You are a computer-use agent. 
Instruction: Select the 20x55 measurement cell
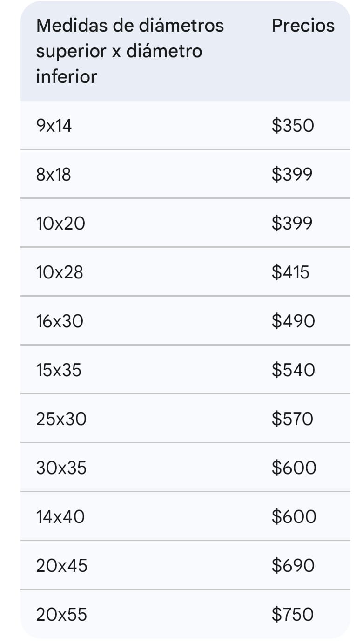tap(61, 615)
